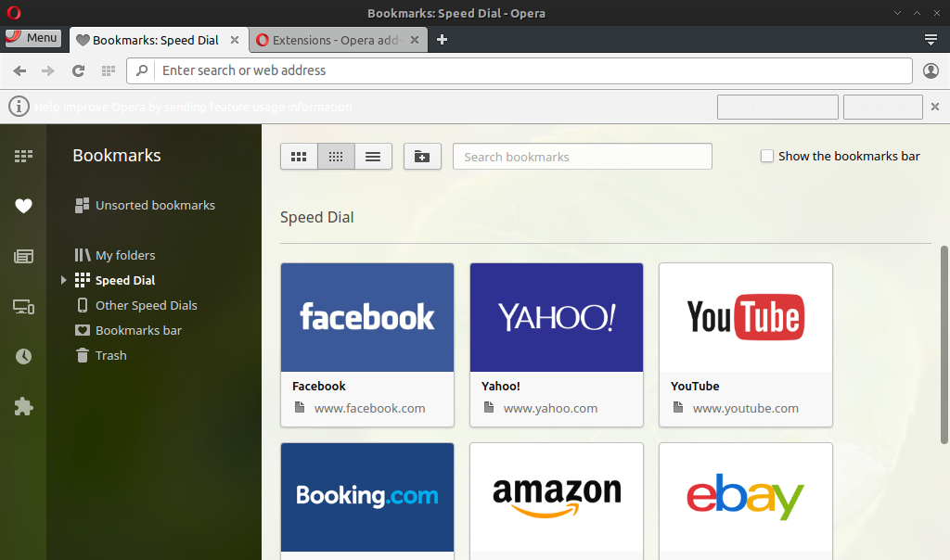Open Synced tabs devices icon in sidebar
Viewport: 950px width, 560px height.
click(x=23, y=307)
